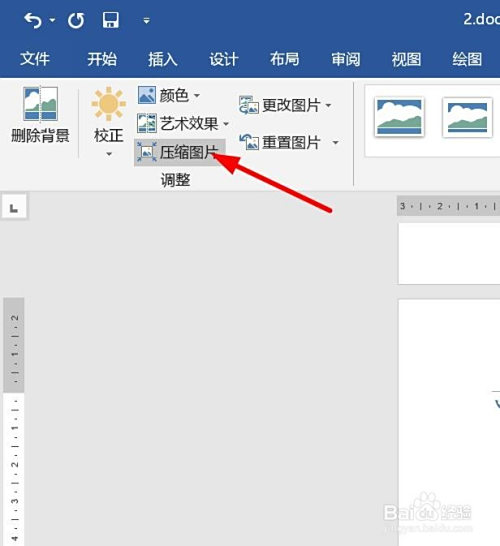
Task: Open the Undo history dropdown arrow
Action: pos(53,21)
